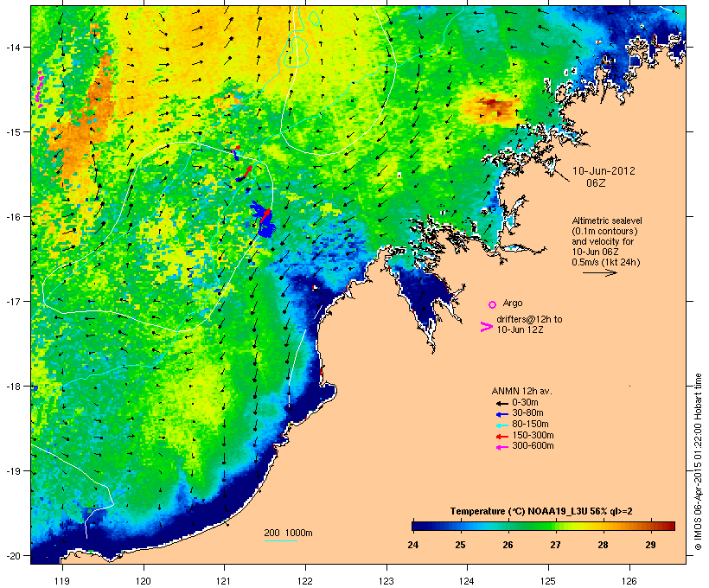Click the 0.5m/s velocity scale arrow
The width and height of the screenshot is (709, 588).
(x=599, y=272)
